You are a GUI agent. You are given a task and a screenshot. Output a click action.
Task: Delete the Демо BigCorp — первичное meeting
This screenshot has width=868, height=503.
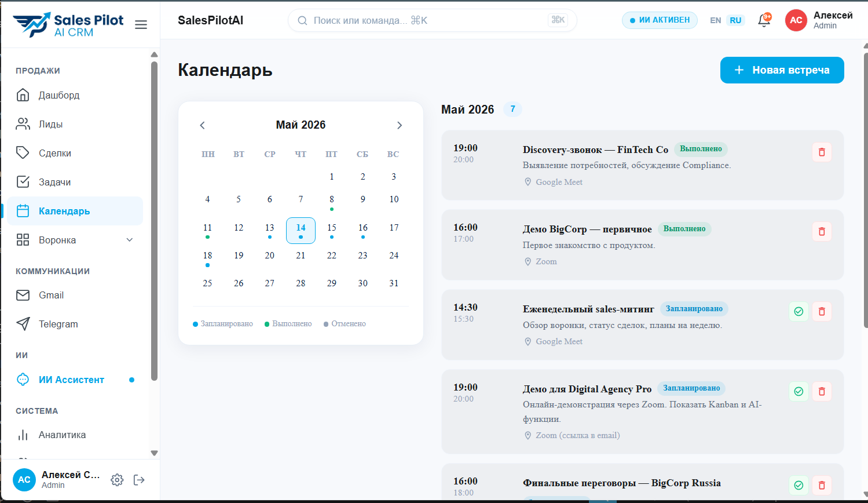coord(822,232)
